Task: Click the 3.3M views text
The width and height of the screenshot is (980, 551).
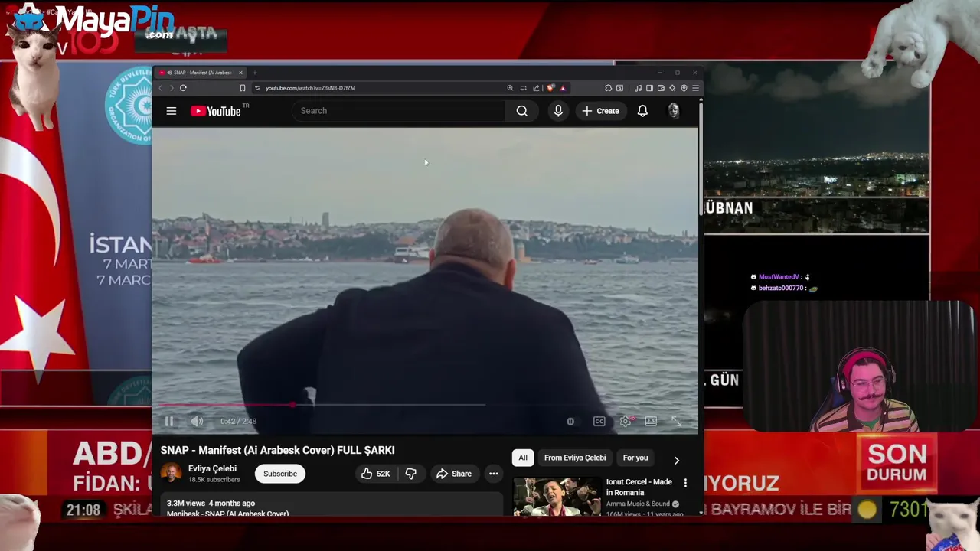Action: (186, 503)
